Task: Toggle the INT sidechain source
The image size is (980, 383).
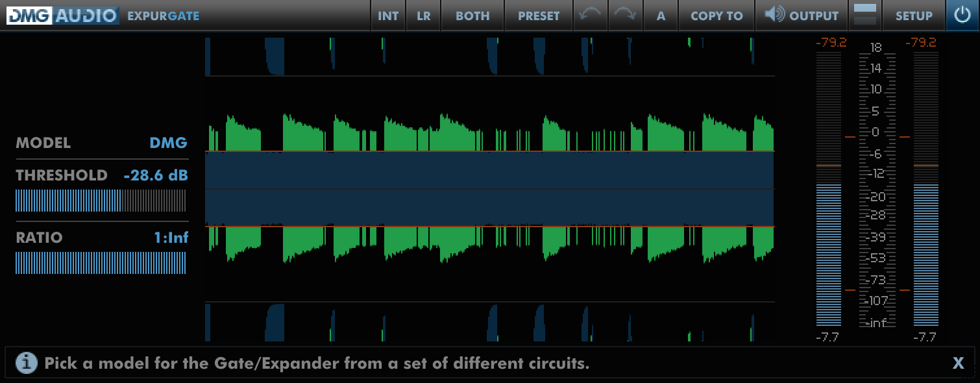Action: pos(388,16)
